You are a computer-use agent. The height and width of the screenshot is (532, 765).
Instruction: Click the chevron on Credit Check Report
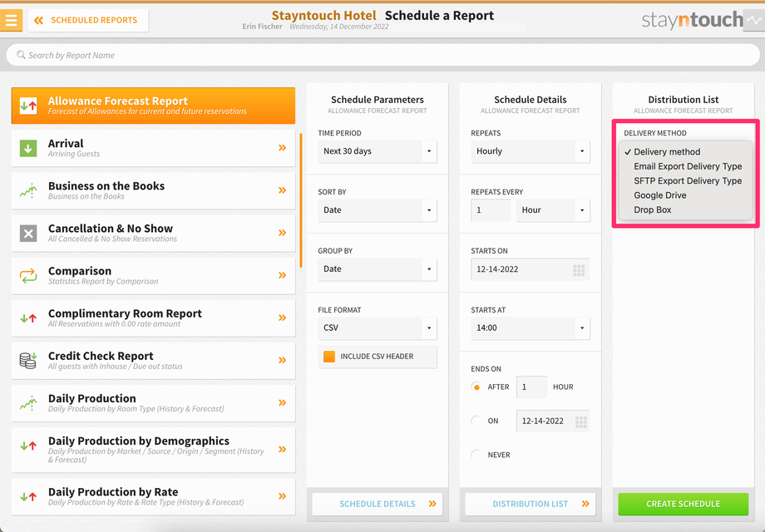[282, 361]
